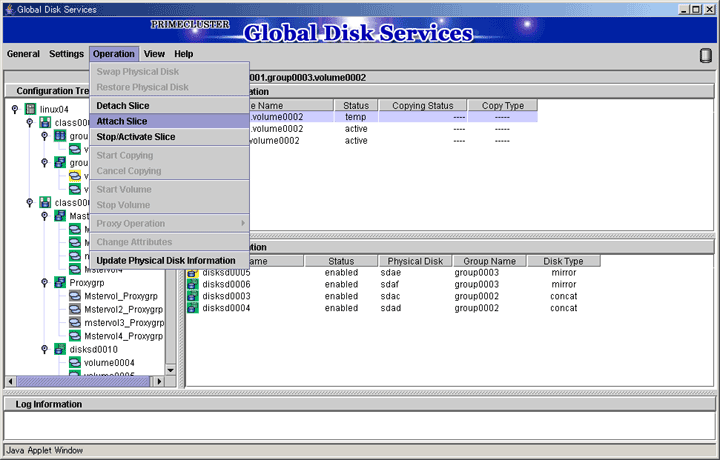Screen dimensions: 720x460
Task: Choose Stop/Activate Slice menu entry
Action: (170, 137)
